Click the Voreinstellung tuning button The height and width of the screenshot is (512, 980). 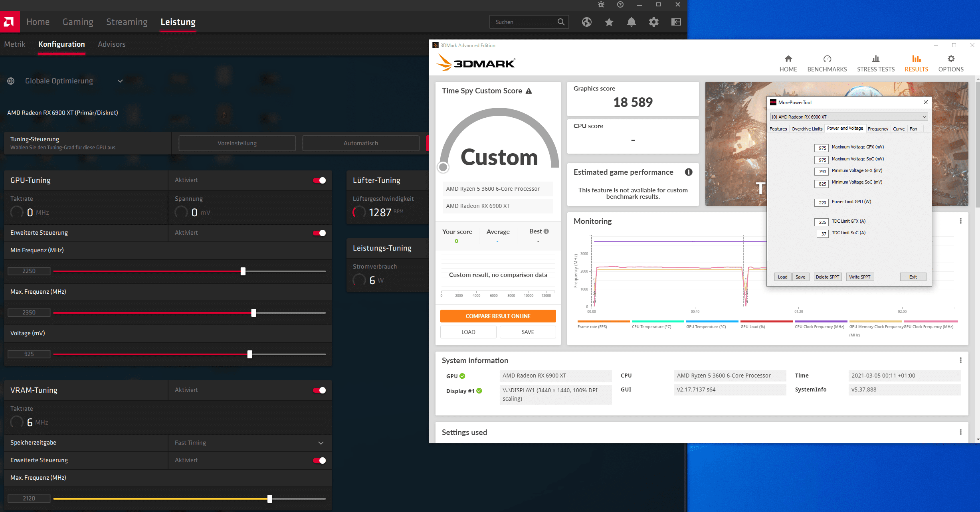point(237,143)
